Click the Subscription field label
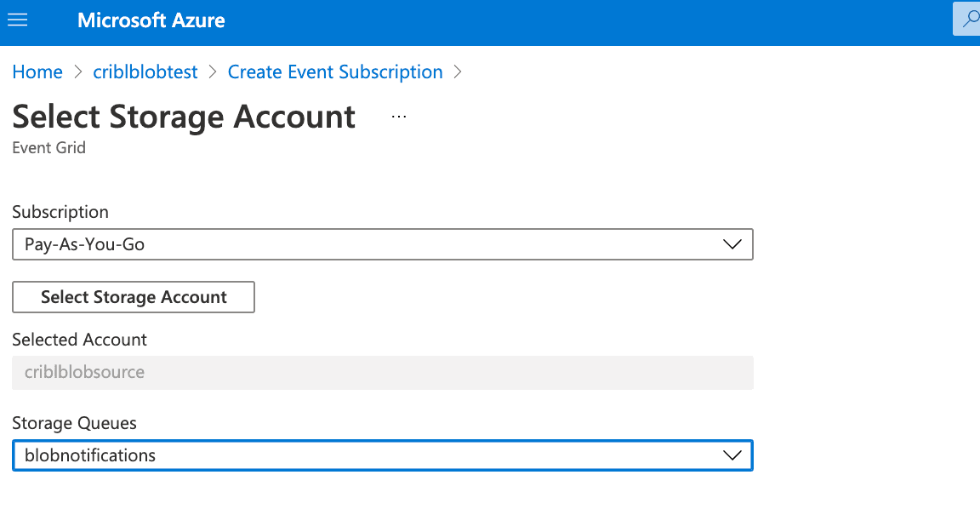980x532 pixels. coord(60,212)
